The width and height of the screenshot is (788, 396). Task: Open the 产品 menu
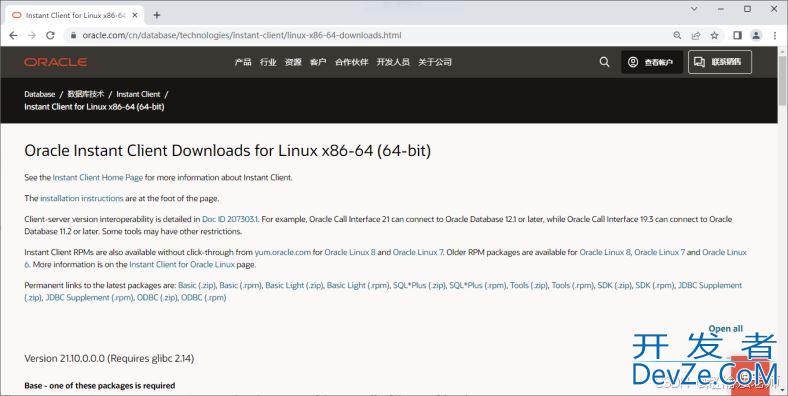pyautogui.click(x=243, y=62)
